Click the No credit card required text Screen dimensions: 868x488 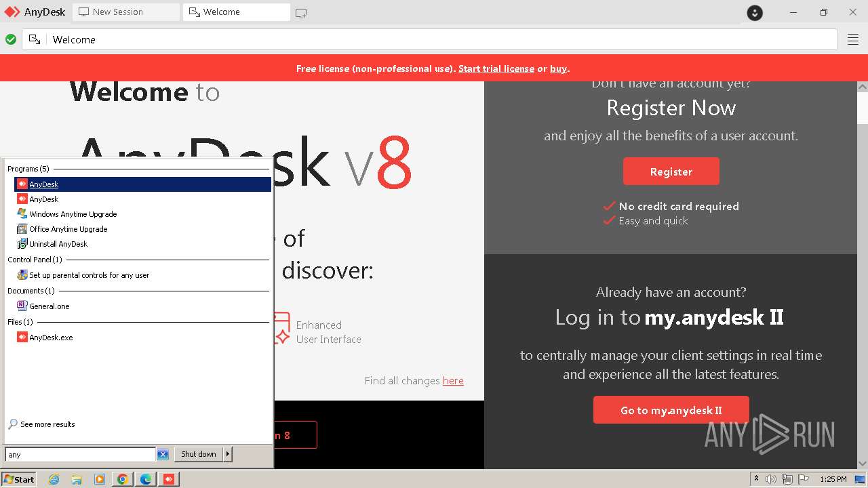pyautogui.click(x=679, y=206)
